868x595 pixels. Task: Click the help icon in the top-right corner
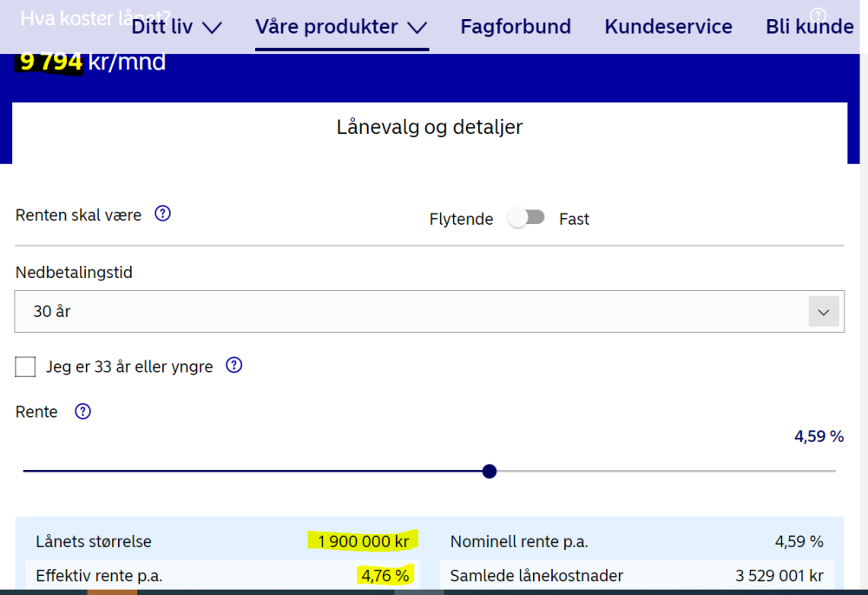tap(819, 16)
